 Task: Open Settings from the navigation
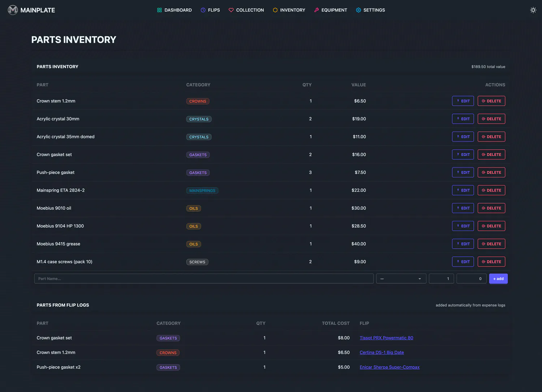point(371,10)
